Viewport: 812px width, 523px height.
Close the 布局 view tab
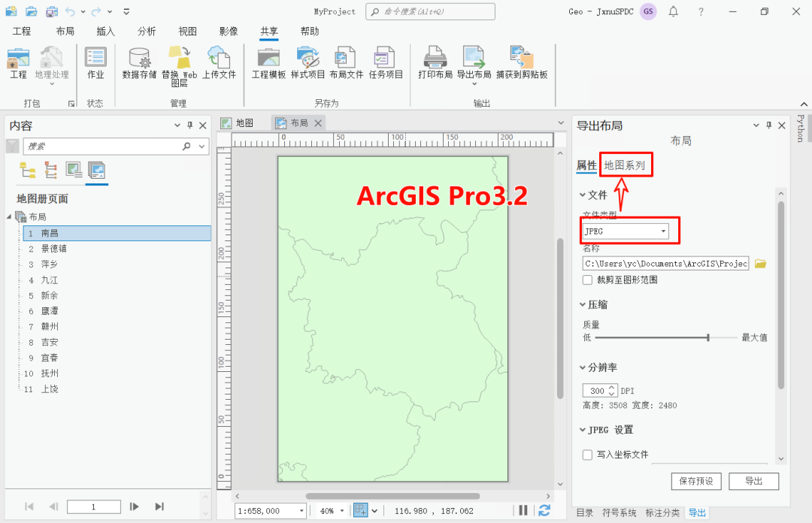(x=319, y=122)
